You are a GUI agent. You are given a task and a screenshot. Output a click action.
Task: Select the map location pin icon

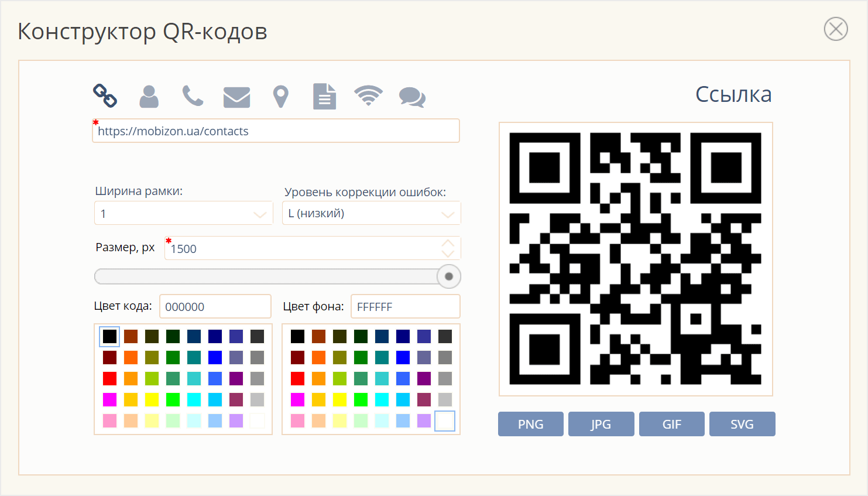[x=281, y=97]
